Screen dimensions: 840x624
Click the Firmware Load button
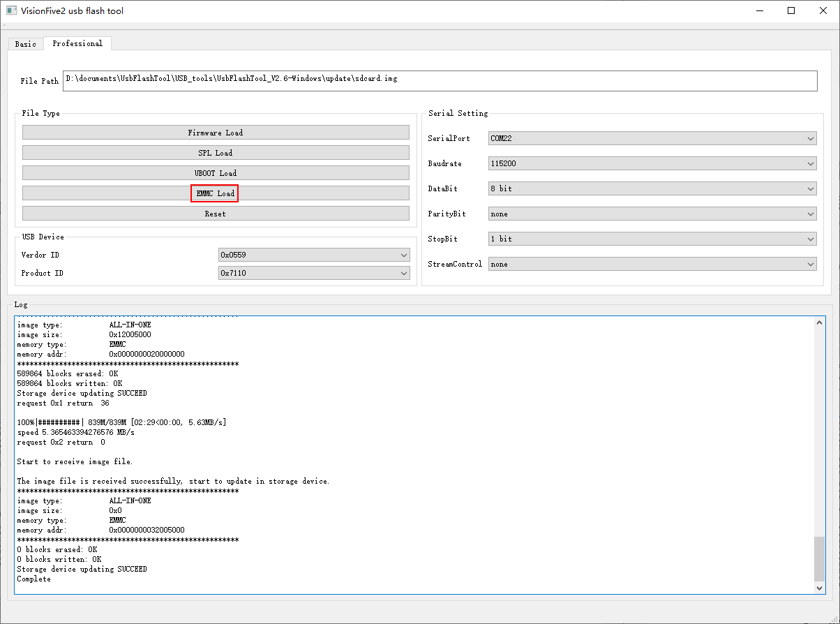click(216, 133)
